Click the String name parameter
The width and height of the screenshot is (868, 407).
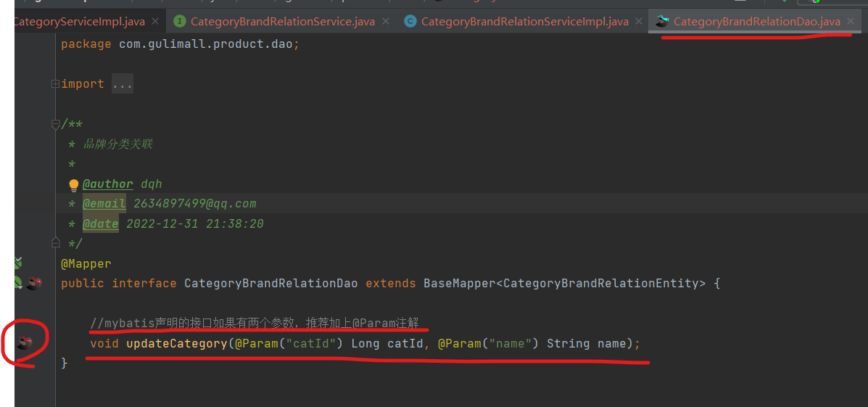(586, 343)
